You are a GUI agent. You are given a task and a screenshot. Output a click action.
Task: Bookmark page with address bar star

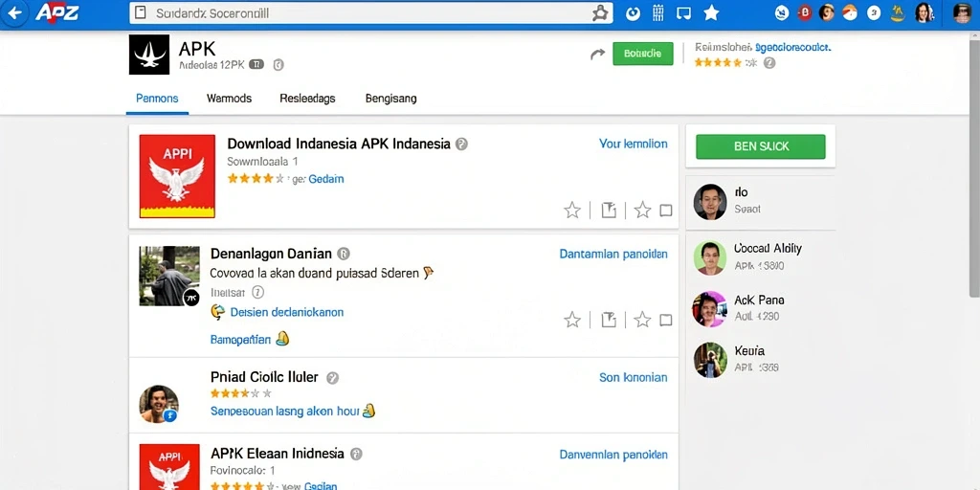(599, 13)
